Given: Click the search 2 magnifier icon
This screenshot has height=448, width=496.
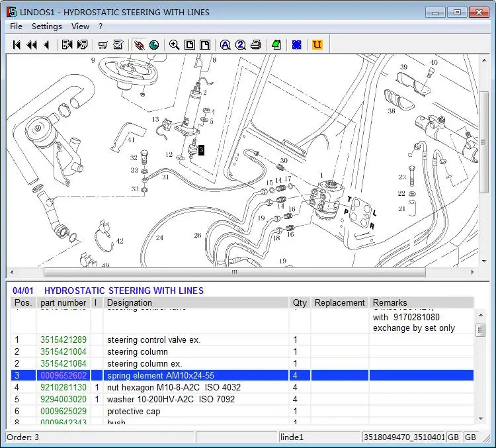Looking at the screenshot, I should tap(241, 45).
